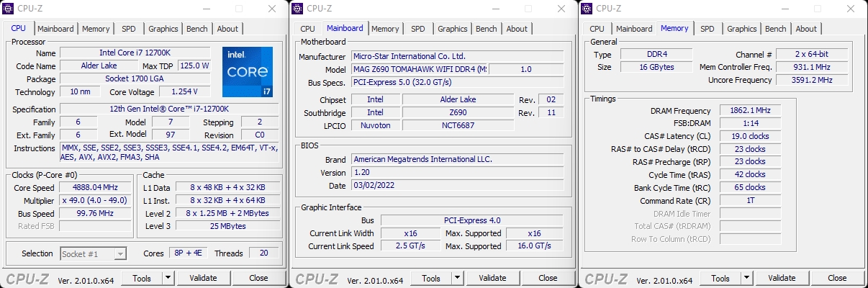Click Multiplier value x 49.0

pos(96,200)
